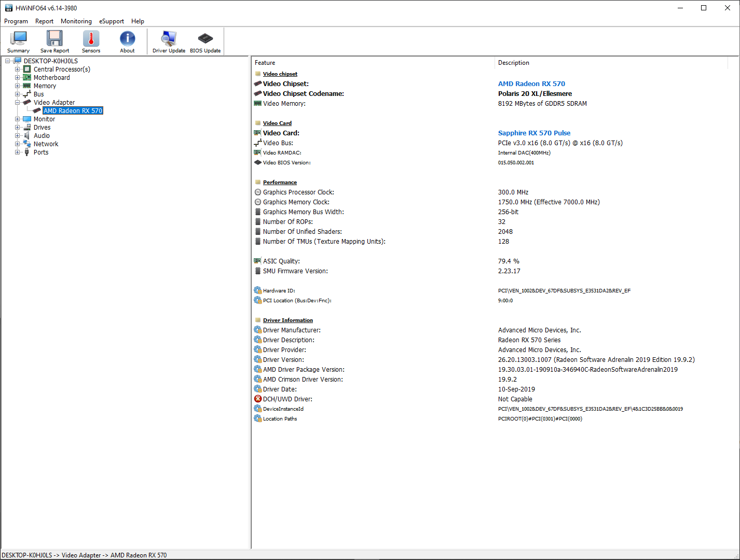Click Polaris 20 XL/Ellesmere codename value
The height and width of the screenshot is (560, 740).
pyautogui.click(x=535, y=93)
